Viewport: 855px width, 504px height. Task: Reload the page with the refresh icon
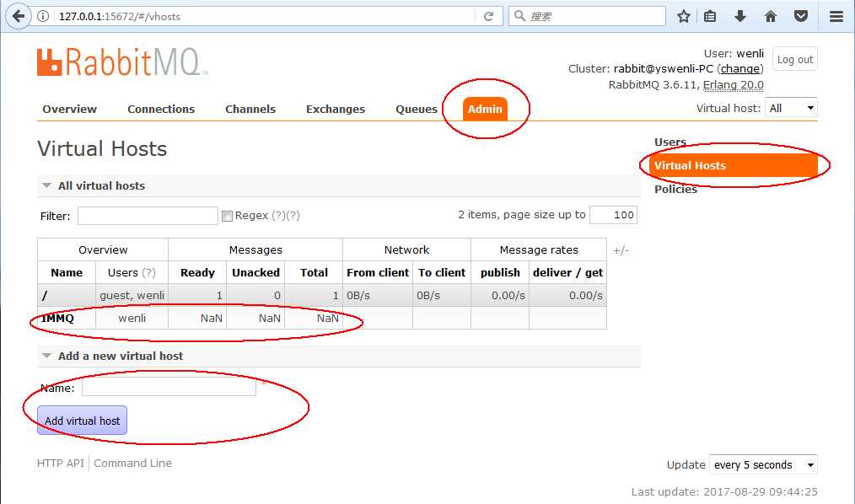(488, 16)
